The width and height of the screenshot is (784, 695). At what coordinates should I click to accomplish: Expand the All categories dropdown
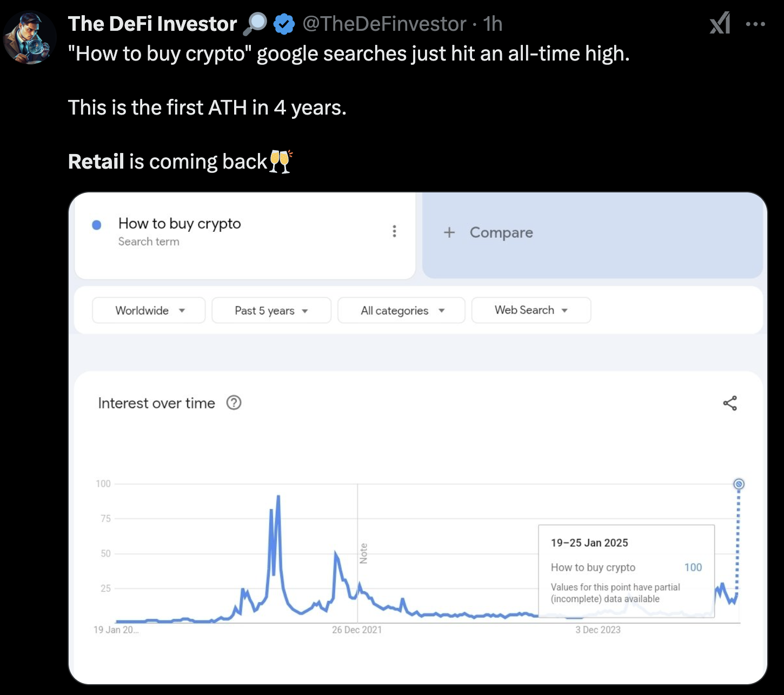click(x=401, y=311)
